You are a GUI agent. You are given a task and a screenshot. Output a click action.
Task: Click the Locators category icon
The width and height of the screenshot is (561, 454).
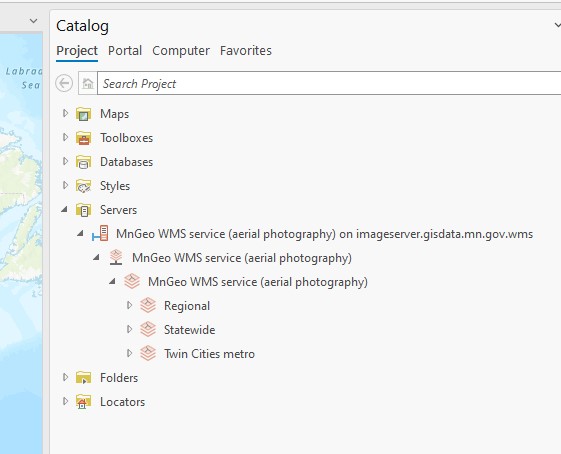(84, 402)
